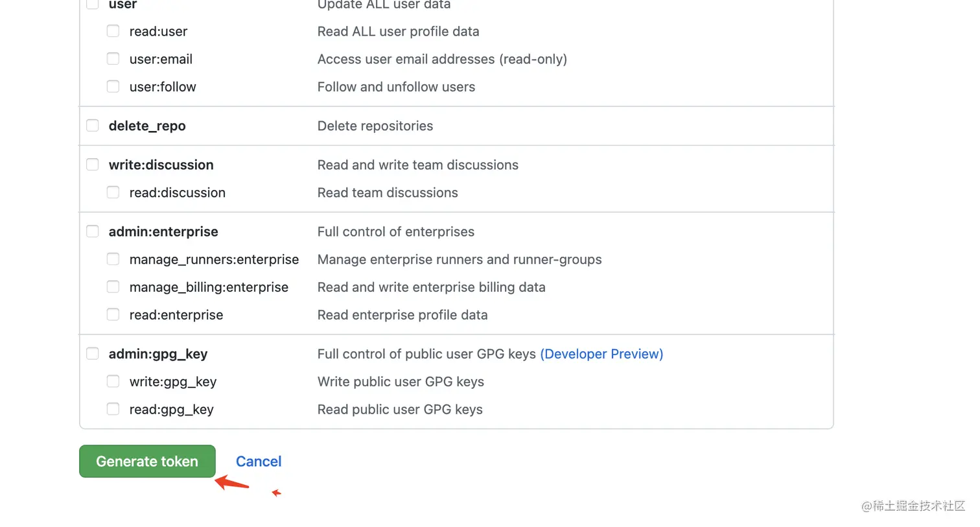Toggle the admin:gpg_key scope
This screenshot has height=527, width=980.
[x=93, y=354]
